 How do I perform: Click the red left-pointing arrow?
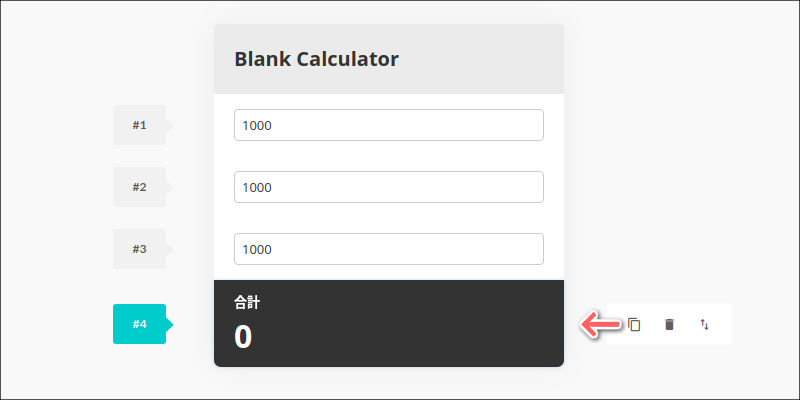tap(601, 324)
